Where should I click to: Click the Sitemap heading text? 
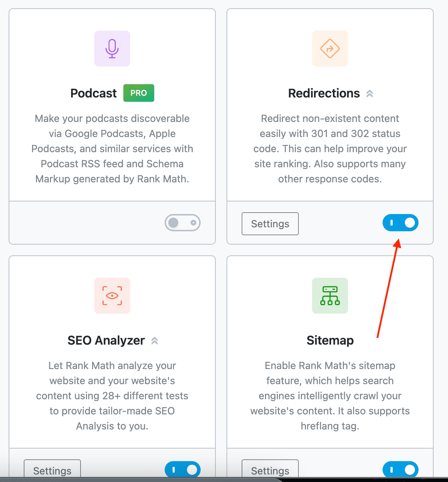330,341
